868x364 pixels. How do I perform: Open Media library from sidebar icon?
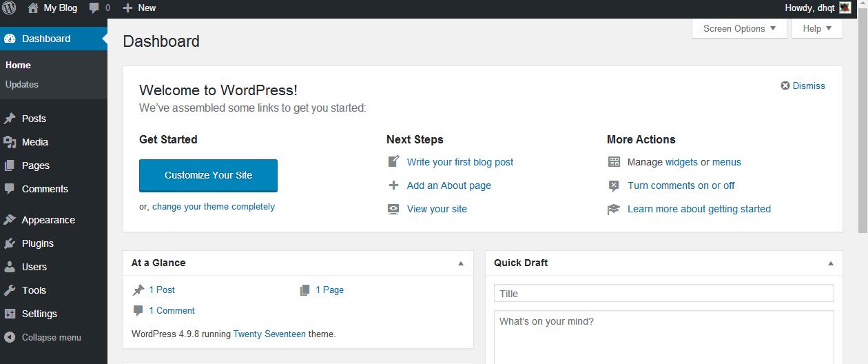pos(10,142)
